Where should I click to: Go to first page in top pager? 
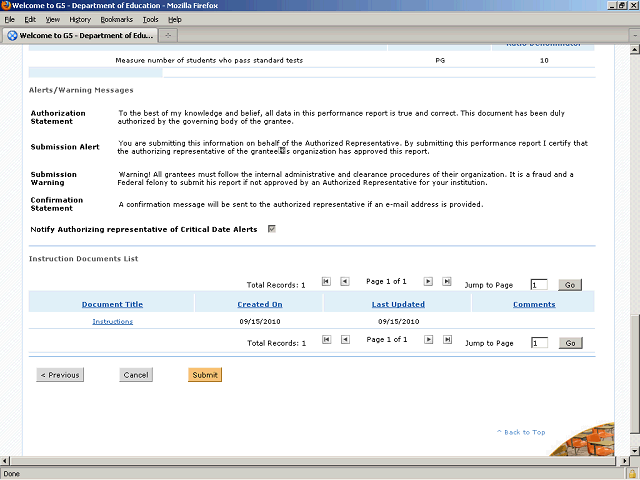pyautogui.click(x=326, y=281)
